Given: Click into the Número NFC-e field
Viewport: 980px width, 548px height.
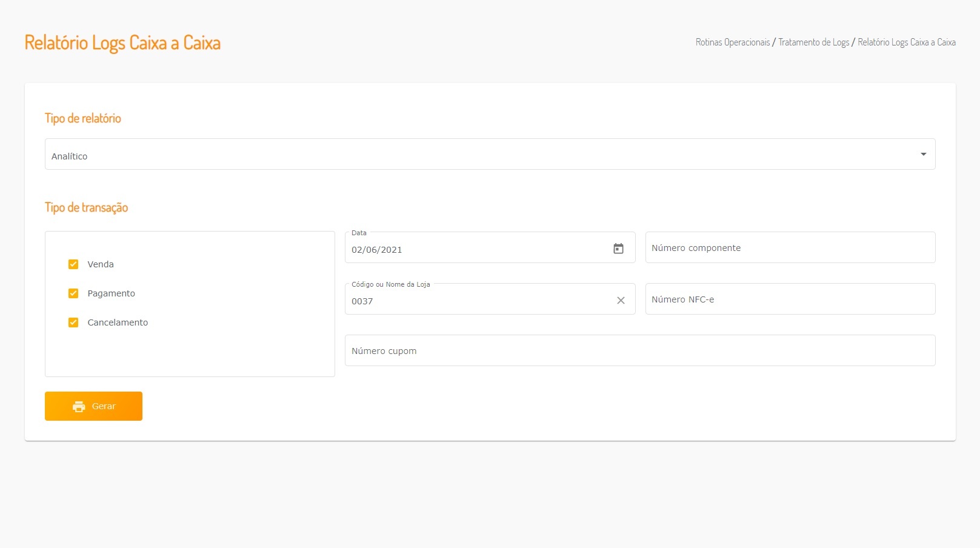Looking at the screenshot, I should (790, 299).
